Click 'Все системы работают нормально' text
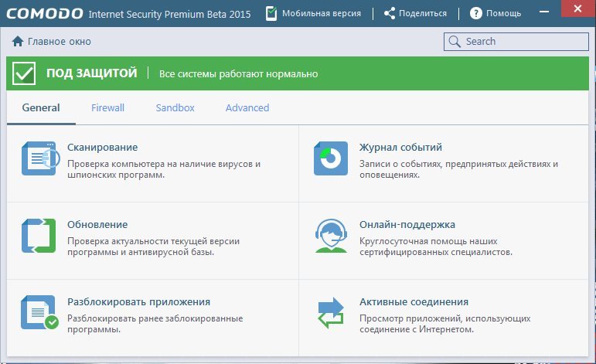 click(238, 73)
